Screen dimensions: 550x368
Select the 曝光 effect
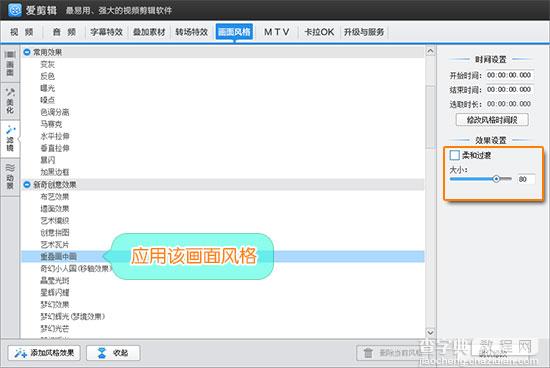(47, 88)
